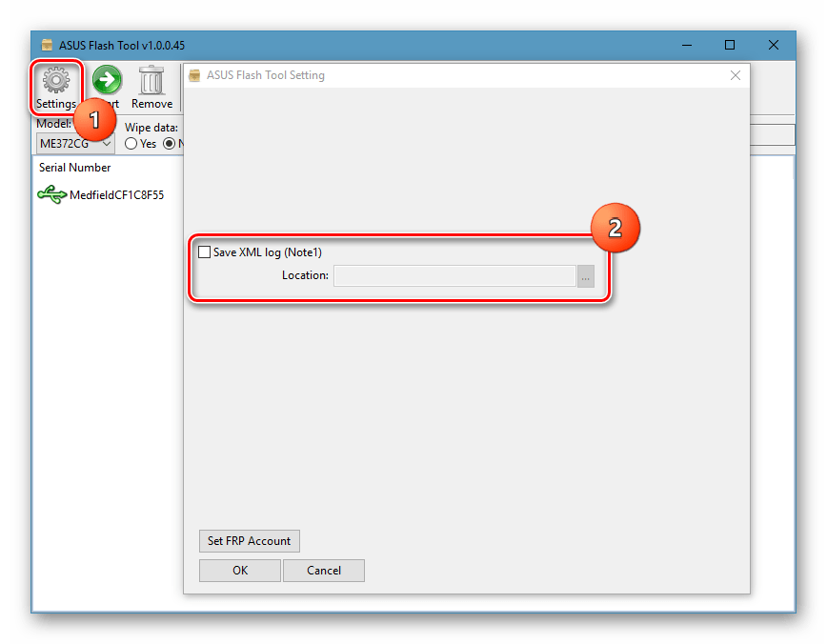Click the Set FRP Account button
Image resolution: width=827 pixels, height=644 pixels.
click(250, 541)
